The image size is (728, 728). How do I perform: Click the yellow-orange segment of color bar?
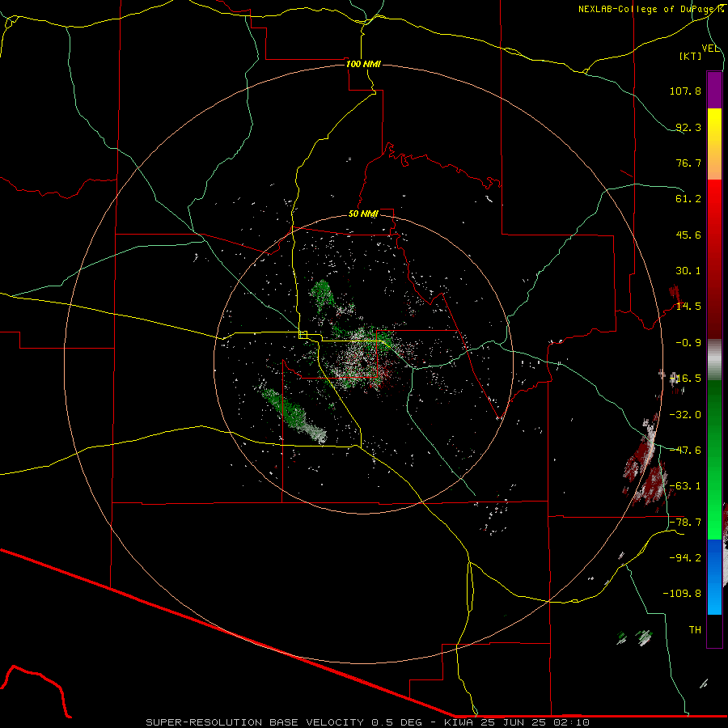click(714, 144)
